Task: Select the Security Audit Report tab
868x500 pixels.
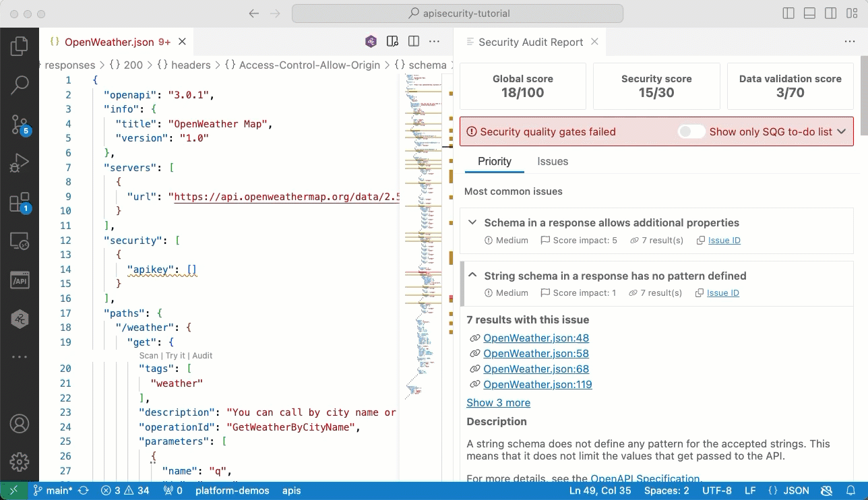Action: tap(530, 42)
